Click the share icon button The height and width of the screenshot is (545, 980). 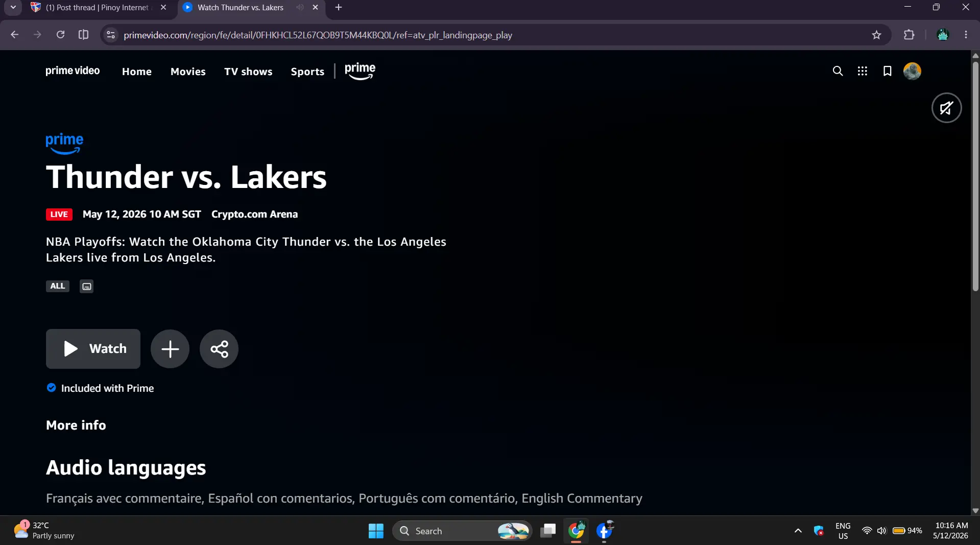coord(219,349)
